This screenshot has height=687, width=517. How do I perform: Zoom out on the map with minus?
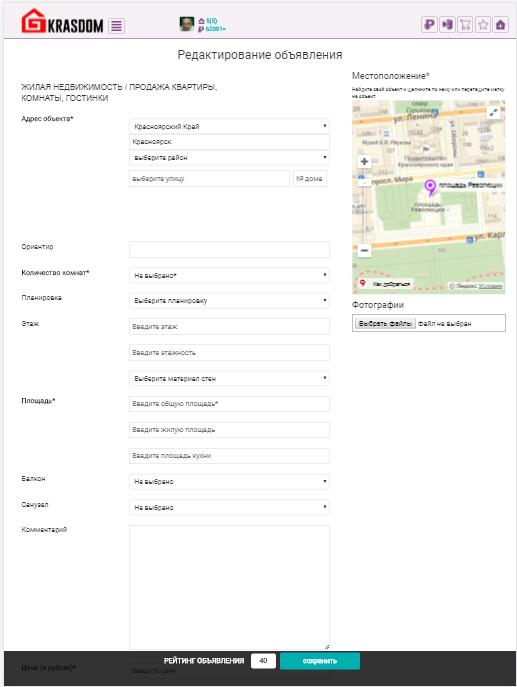click(x=364, y=250)
